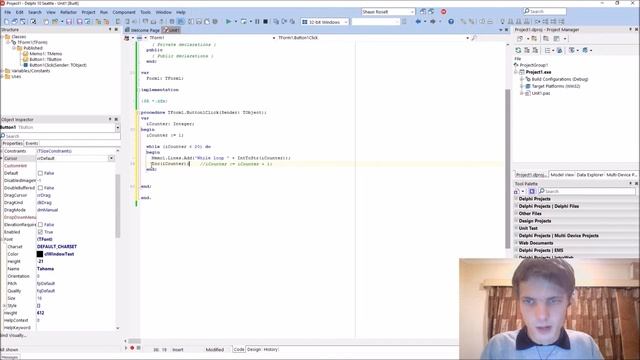The height and width of the screenshot is (360, 640).
Task: Open the File menu
Action: pyautogui.click(x=7, y=12)
